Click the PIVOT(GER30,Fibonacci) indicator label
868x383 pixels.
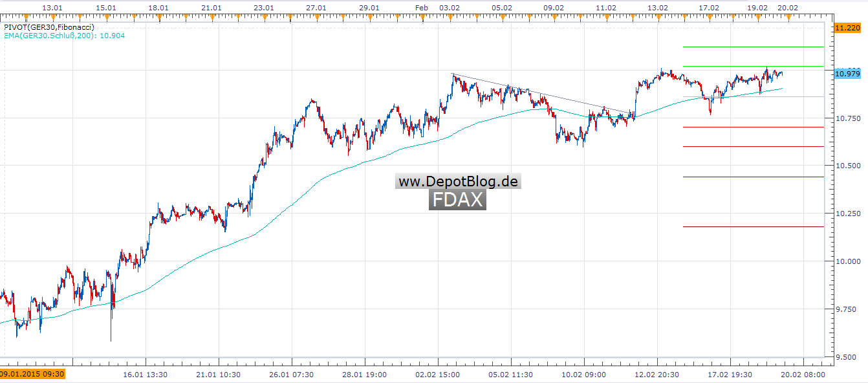tap(49, 27)
